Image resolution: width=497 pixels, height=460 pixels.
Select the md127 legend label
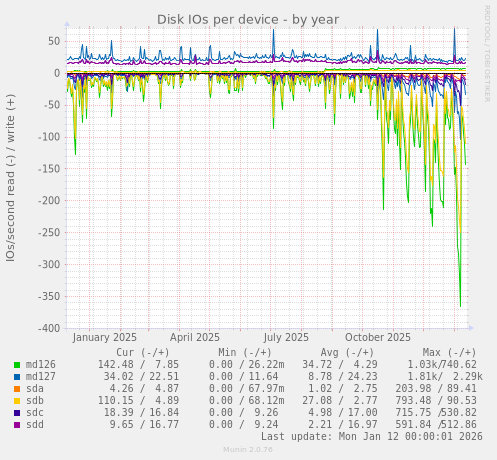click(x=41, y=377)
